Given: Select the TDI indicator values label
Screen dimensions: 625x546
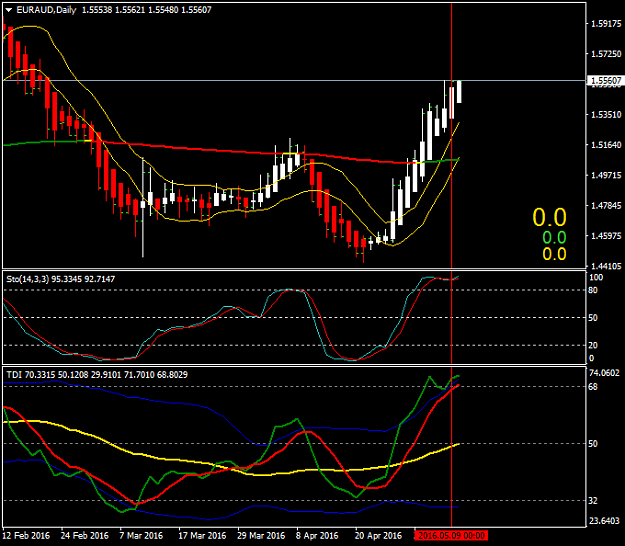Looking at the screenshot, I should click(x=97, y=375).
